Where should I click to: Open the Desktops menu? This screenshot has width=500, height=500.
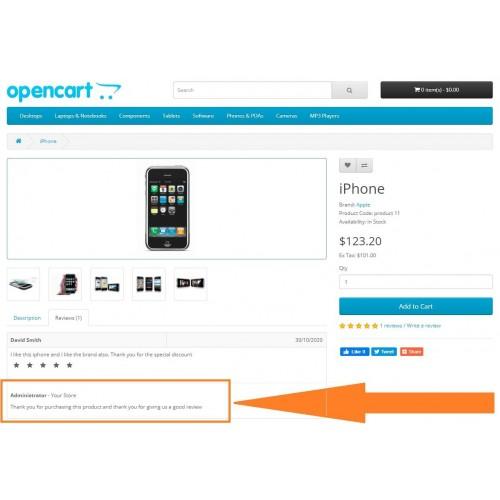[31, 116]
